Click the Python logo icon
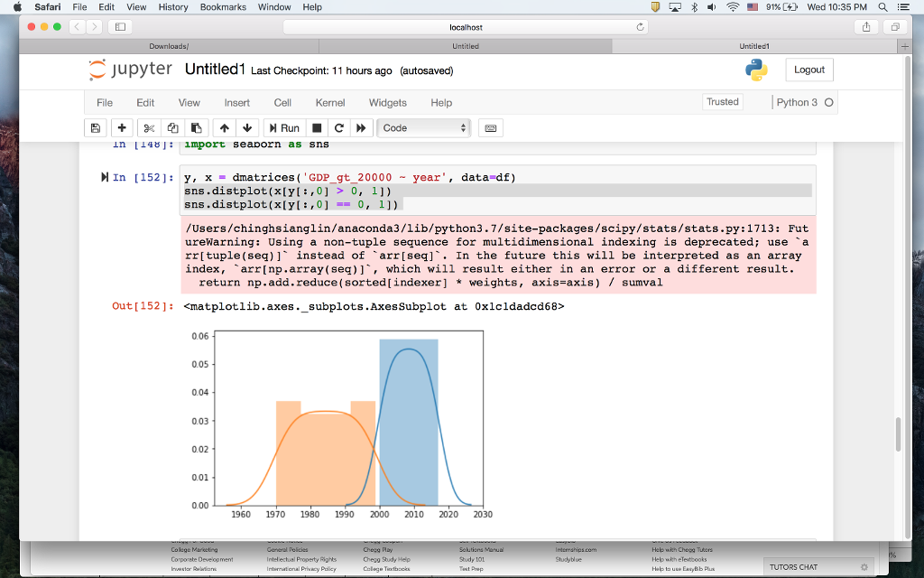 756,70
